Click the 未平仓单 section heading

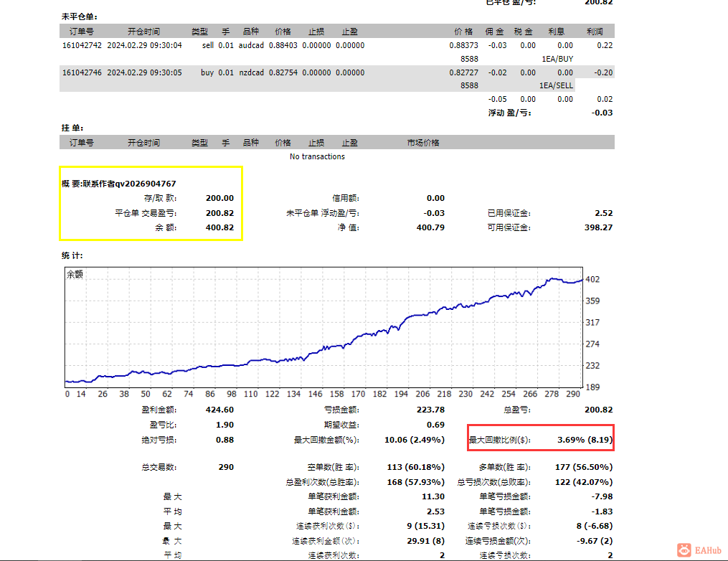(80, 16)
